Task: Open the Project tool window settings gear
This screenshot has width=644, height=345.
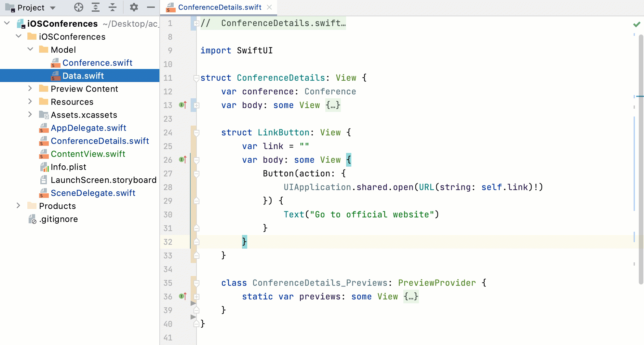Action: [134, 7]
